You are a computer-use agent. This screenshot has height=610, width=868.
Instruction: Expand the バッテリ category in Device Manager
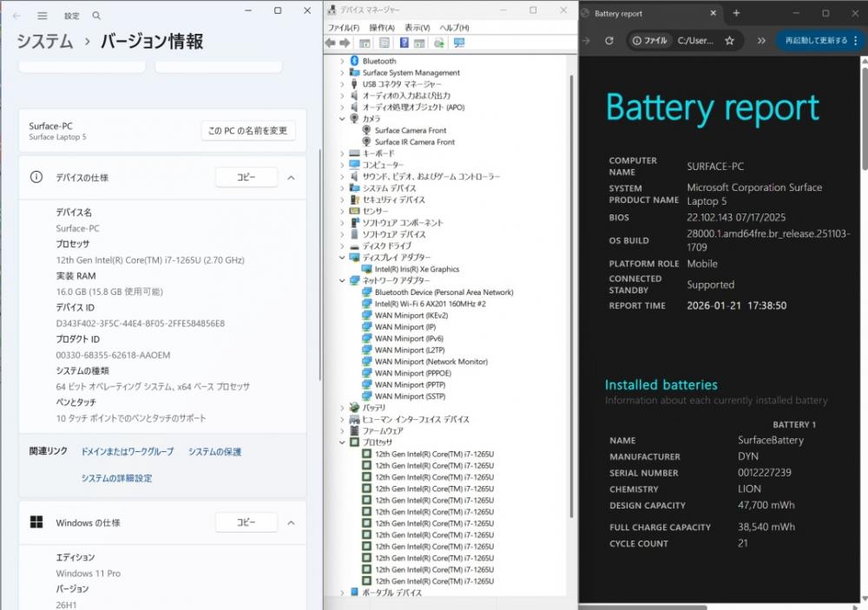tap(342, 407)
